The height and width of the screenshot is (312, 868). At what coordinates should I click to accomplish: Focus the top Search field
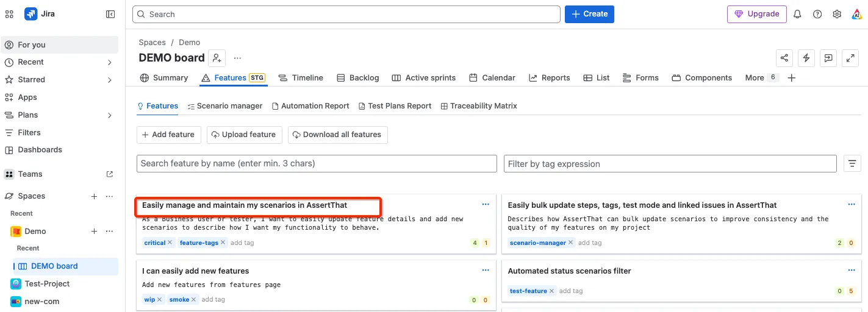346,14
